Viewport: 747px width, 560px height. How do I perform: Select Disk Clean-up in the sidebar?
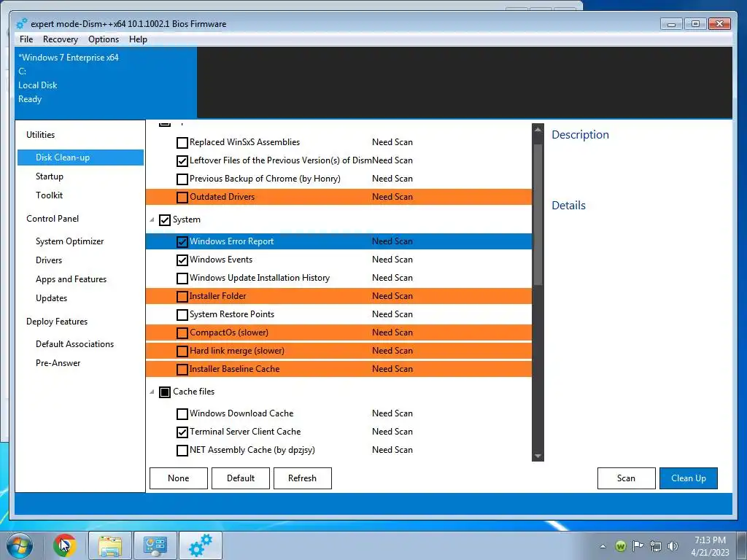tap(80, 157)
